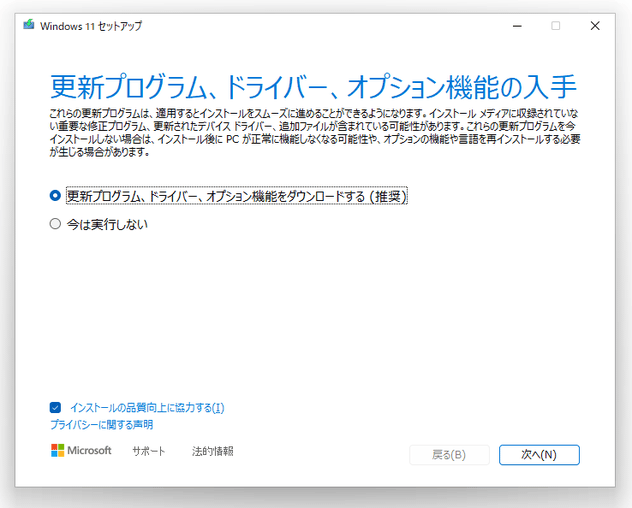Uncheck インストールの品質向上に協力する checkbox
This screenshot has width=632, height=508.
coord(55,408)
